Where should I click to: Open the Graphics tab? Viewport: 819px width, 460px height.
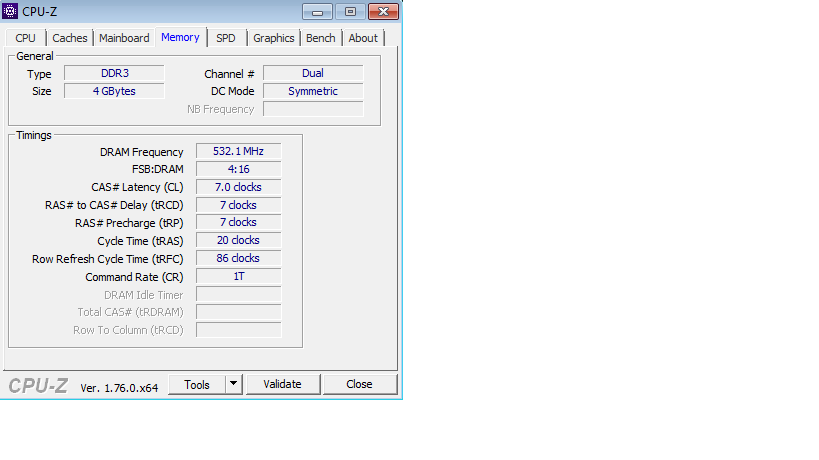point(274,38)
